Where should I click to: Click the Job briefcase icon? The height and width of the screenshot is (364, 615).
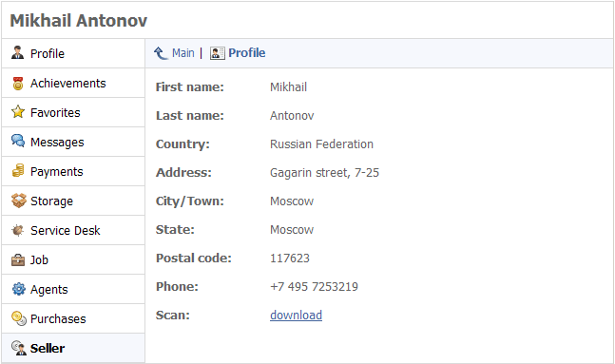pos(18,259)
